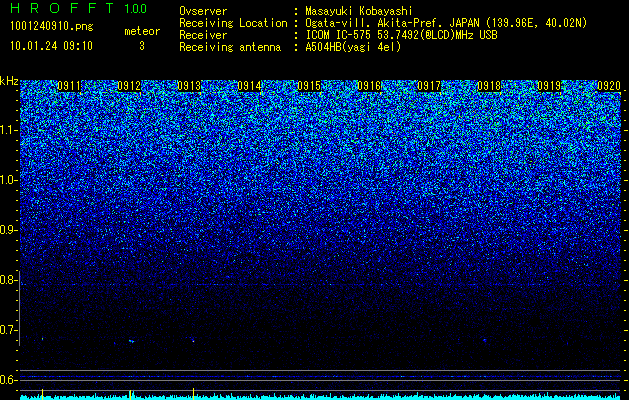Click the 0913 time marker
This screenshot has height=400, width=629.
coord(189,86)
